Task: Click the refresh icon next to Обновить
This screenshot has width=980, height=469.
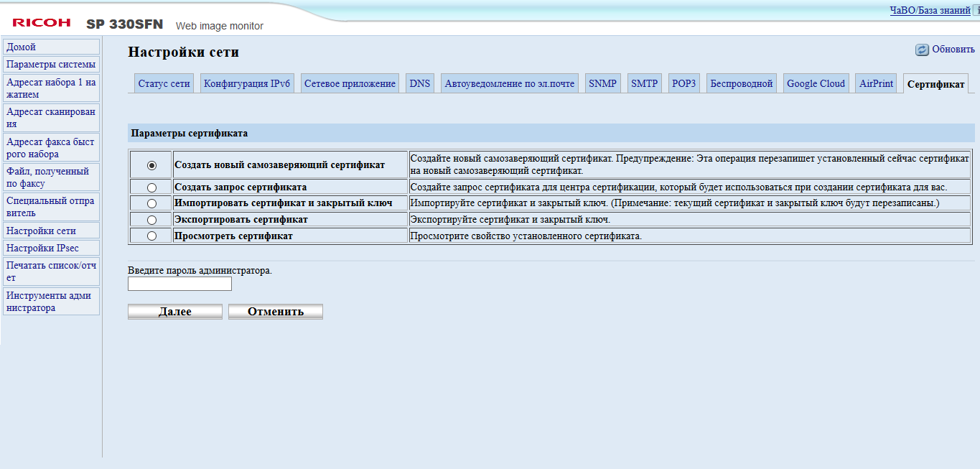Action: 922,50
